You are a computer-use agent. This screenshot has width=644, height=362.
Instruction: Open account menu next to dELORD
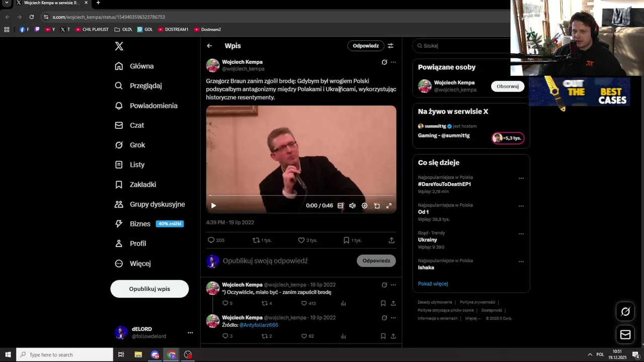point(190,333)
